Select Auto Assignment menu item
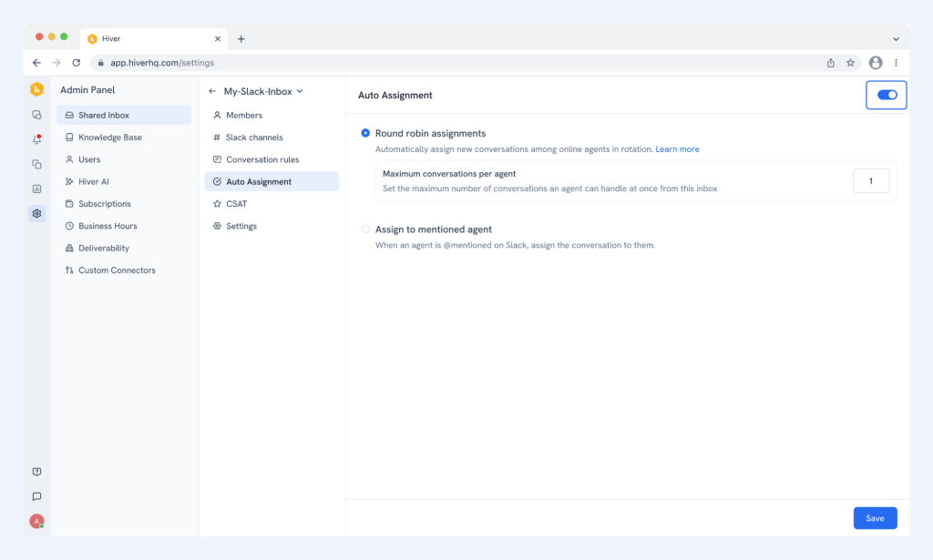This screenshot has height=560, width=933. coord(272,181)
